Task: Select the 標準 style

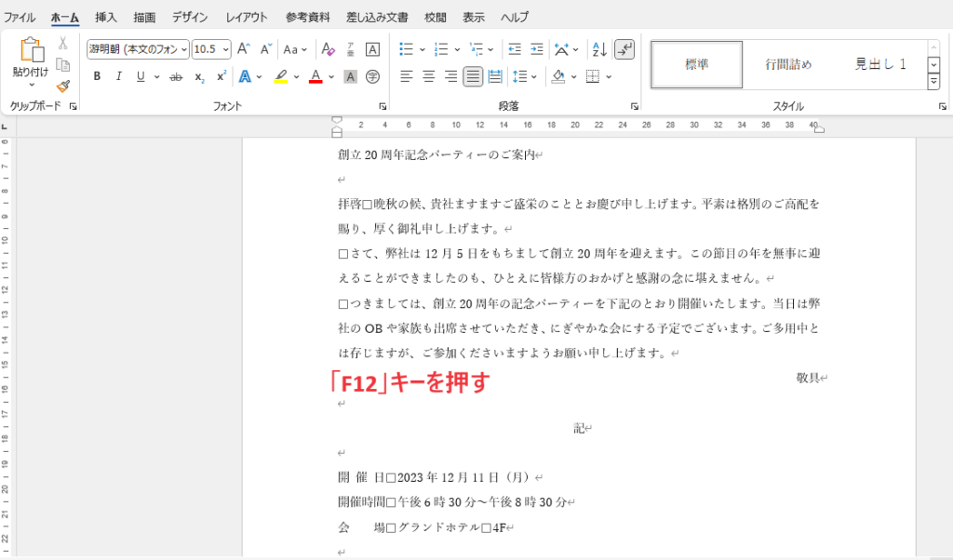Action: coord(696,64)
